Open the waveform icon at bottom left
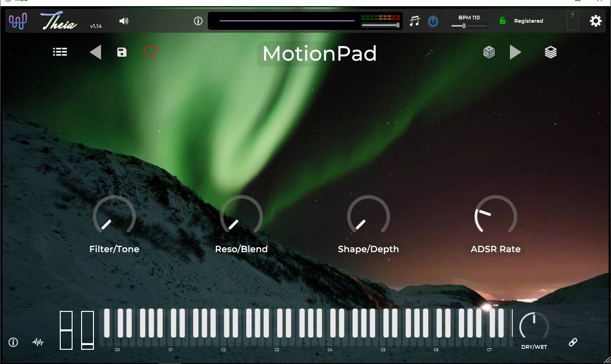The width and height of the screenshot is (611, 364). 38,342
